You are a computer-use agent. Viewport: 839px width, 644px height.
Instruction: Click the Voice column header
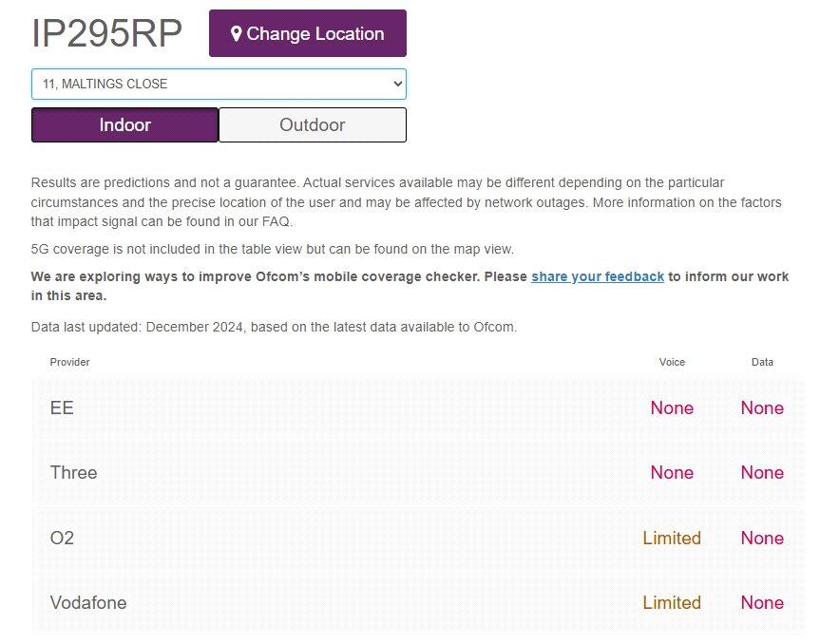(672, 362)
